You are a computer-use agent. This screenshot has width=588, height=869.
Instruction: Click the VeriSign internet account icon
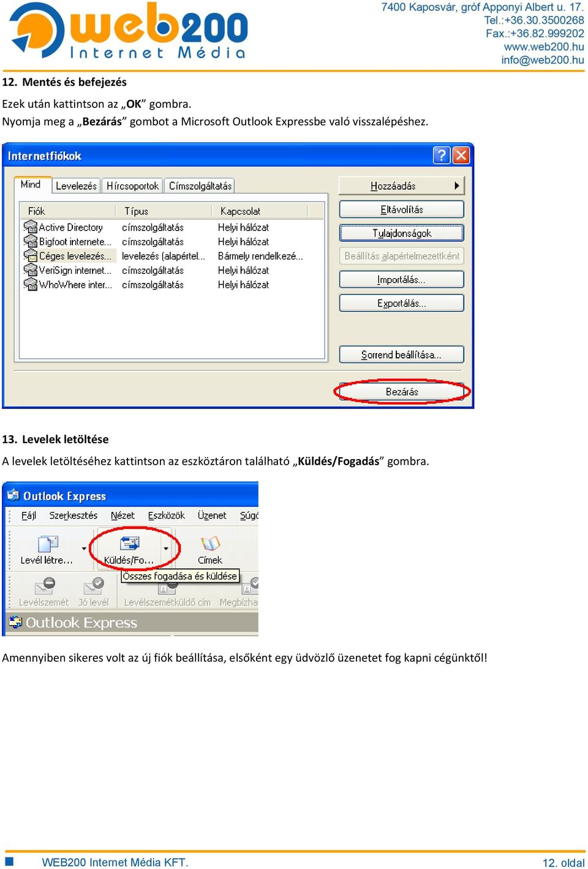(30, 270)
